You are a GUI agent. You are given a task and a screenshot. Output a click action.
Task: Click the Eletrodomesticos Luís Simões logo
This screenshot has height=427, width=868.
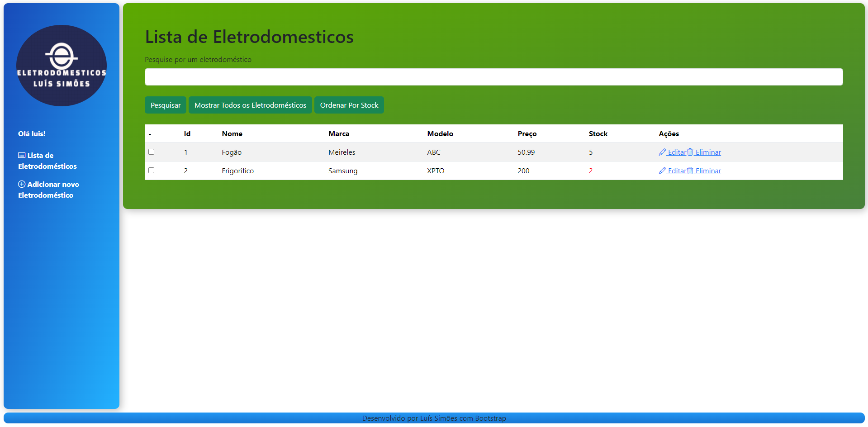pos(62,66)
